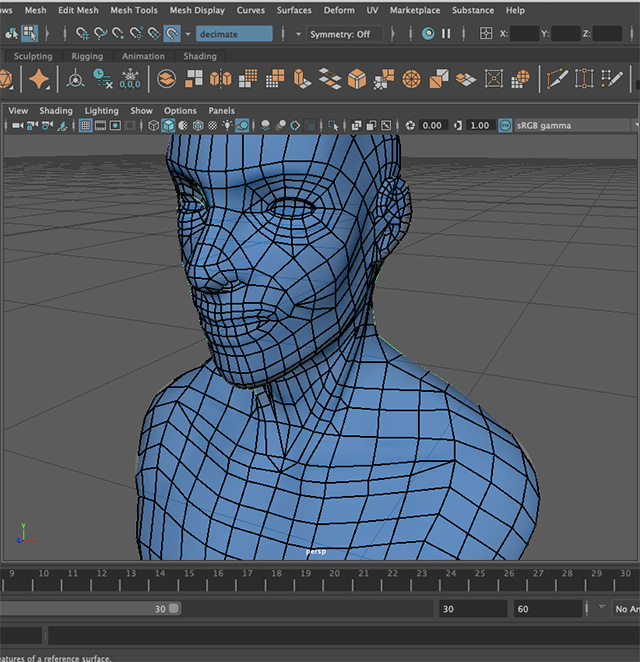Switch to the Rigging shelf tab
This screenshot has width=640, height=662.
click(x=87, y=56)
